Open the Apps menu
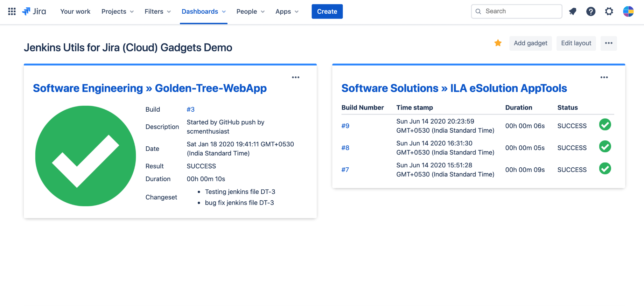The image size is (644, 306). click(287, 12)
